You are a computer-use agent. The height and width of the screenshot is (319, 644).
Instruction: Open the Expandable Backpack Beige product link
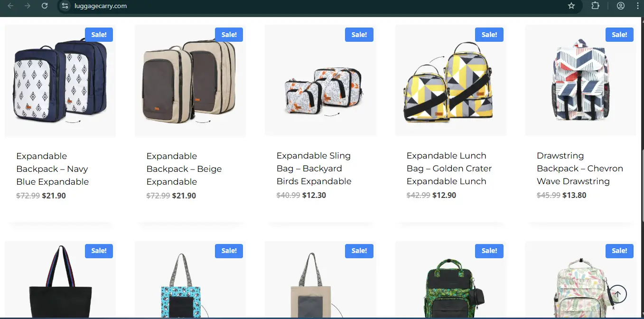pyautogui.click(x=184, y=169)
